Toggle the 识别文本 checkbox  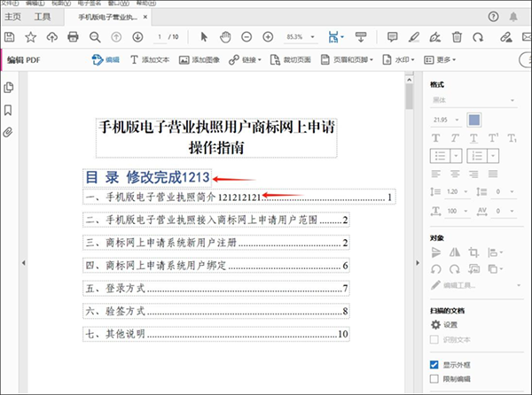click(434, 339)
